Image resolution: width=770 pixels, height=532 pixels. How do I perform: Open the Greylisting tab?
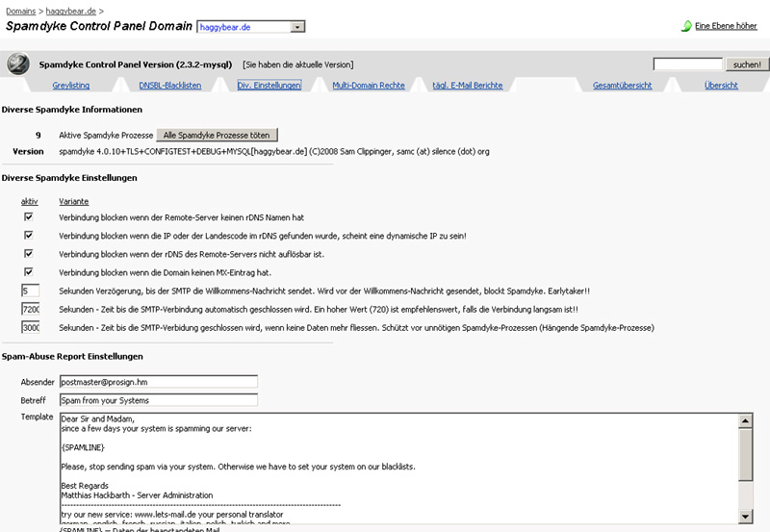[x=70, y=86]
